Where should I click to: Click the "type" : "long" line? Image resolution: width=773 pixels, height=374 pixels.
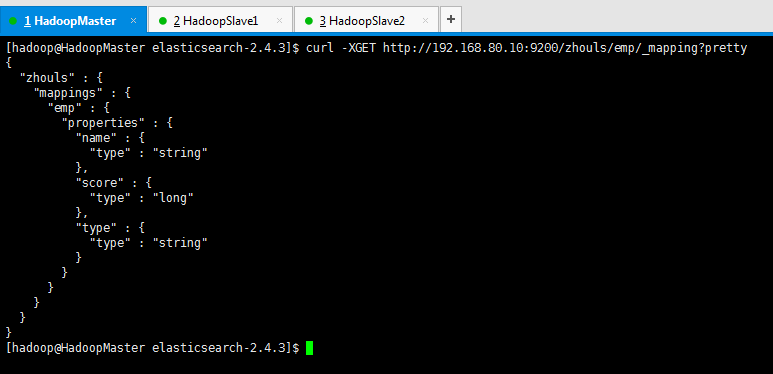coord(141,198)
